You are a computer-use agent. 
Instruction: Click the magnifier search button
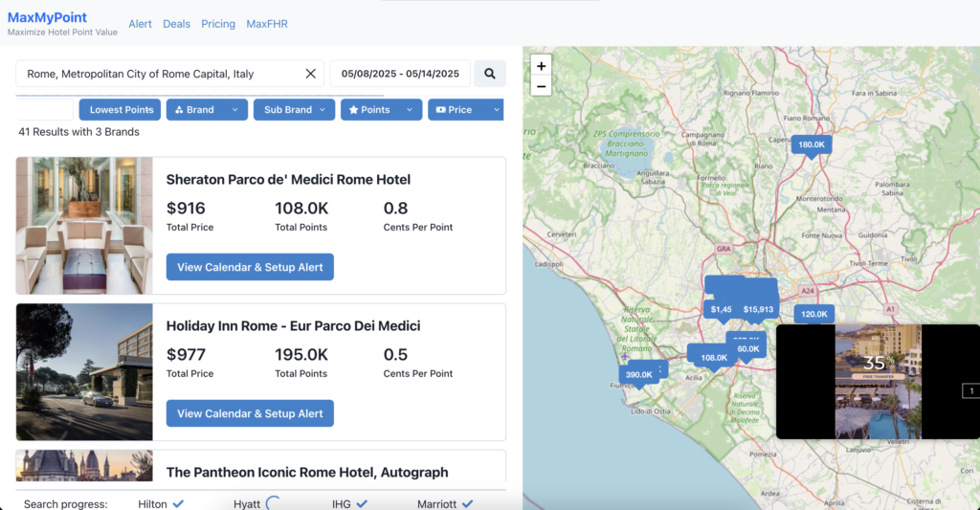489,74
